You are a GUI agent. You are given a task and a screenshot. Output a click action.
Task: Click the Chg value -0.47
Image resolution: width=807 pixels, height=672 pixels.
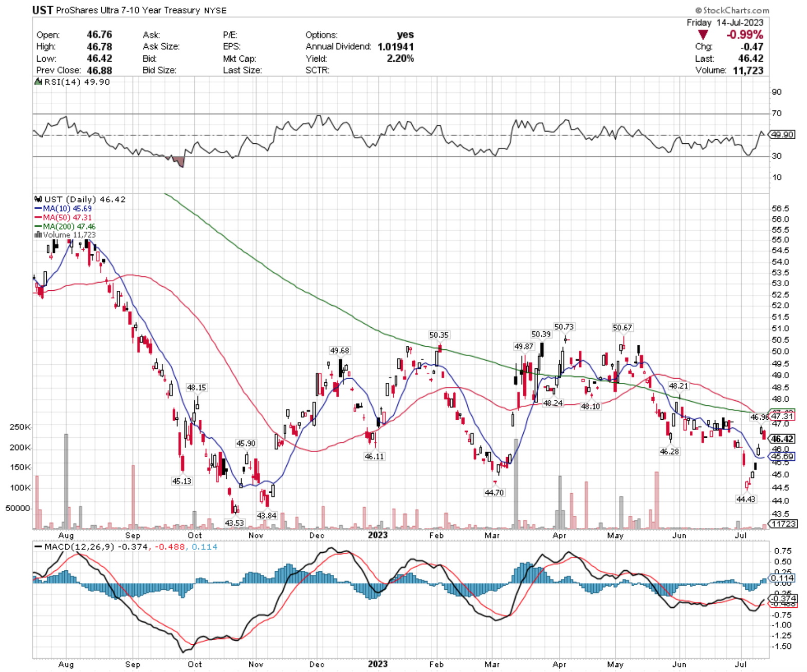click(x=752, y=46)
